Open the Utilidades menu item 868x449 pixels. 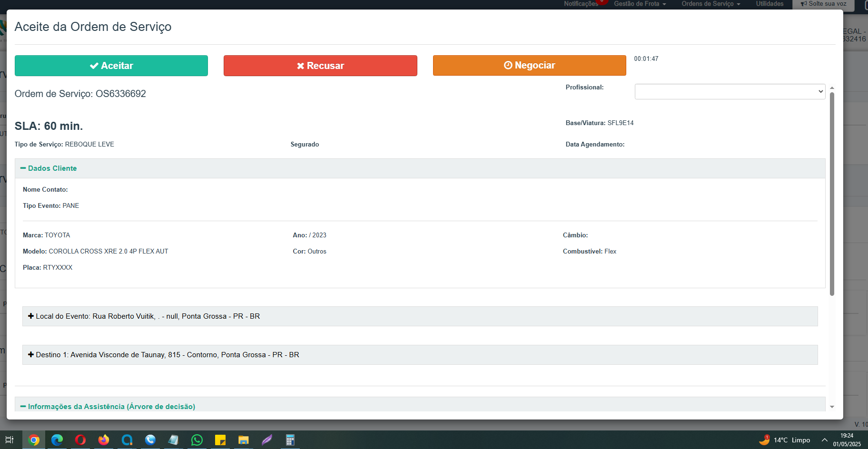tap(769, 4)
